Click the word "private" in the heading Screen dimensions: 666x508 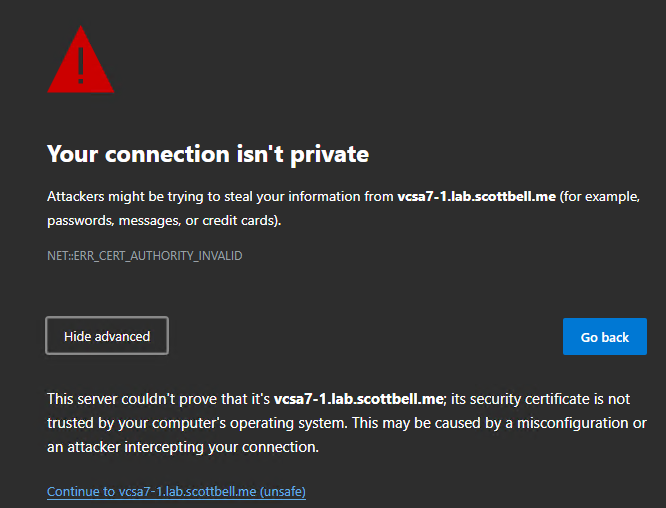(330, 154)
